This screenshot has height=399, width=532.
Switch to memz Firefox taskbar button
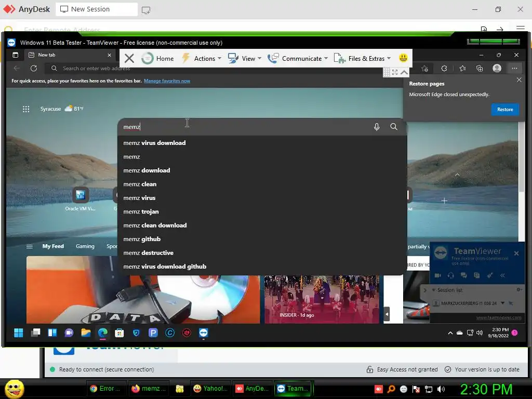[x=148, y=389]
